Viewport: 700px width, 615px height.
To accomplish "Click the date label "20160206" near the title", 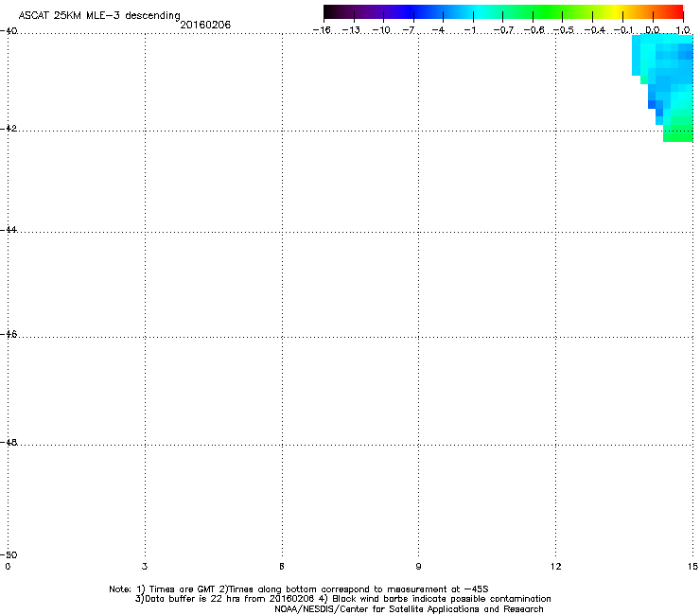I will tap(205, 25).
